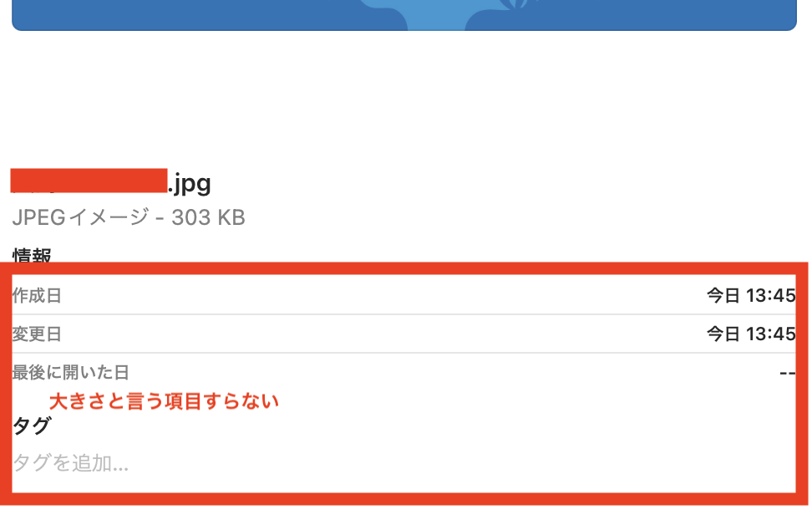Click the red note 大きさと言う項目すらない
Viewport: 812px width, 525px height.
(164, 401)
